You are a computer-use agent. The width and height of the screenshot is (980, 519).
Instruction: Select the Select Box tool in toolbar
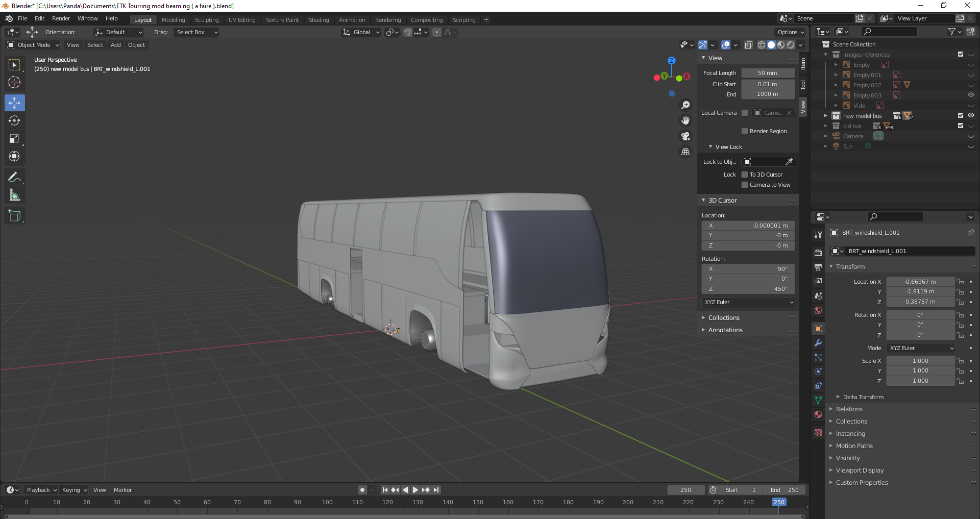[x=14, y=65]
